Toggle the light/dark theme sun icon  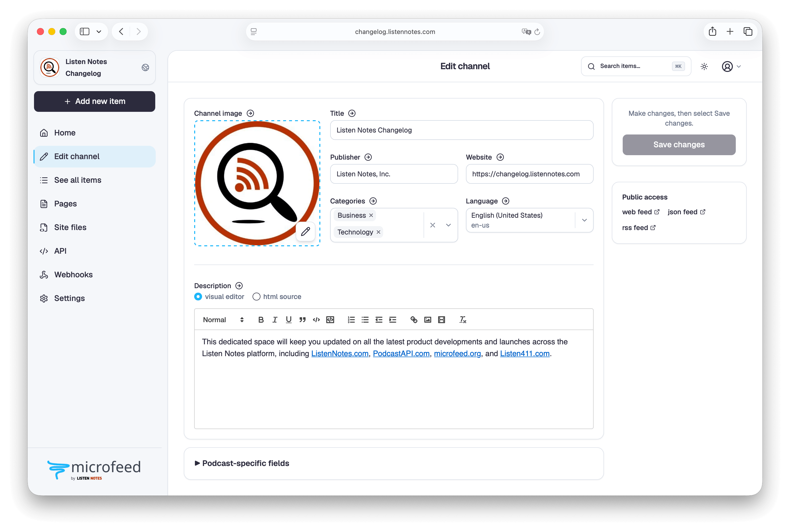click(x=704, y=66)
